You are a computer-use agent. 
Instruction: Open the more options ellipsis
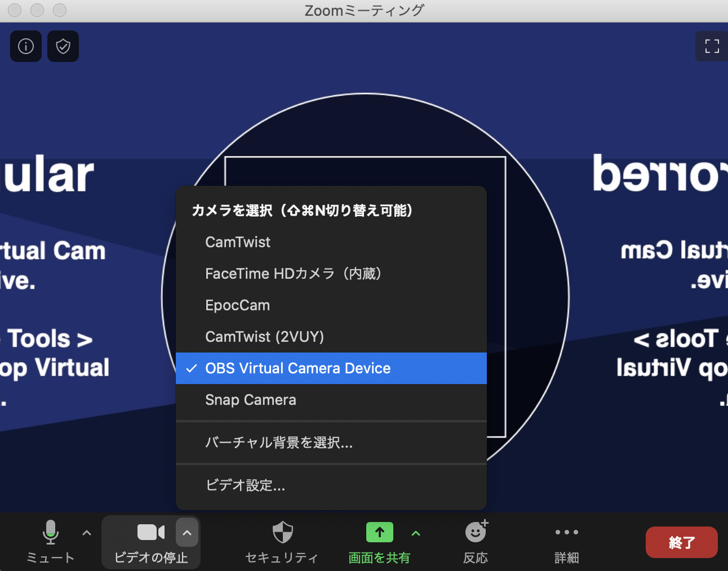[566, 533]
